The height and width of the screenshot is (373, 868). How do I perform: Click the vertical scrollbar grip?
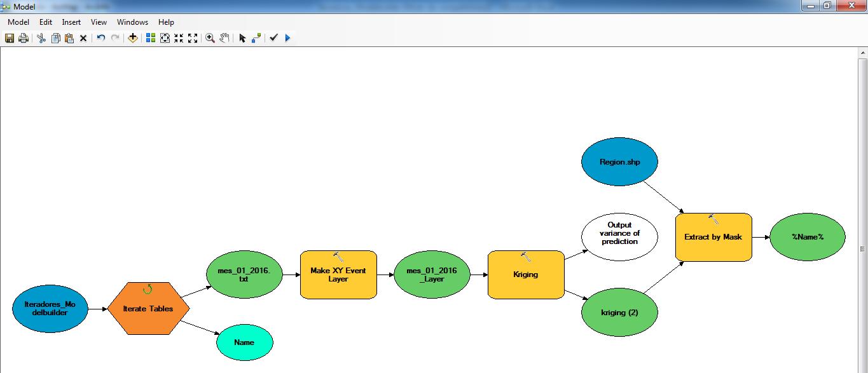[x=863, y=248]
